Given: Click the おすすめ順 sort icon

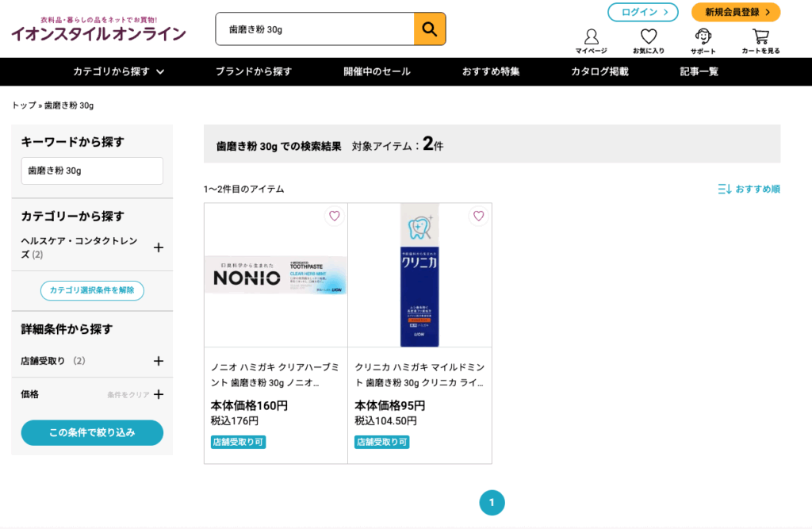Looking at the screenshot, I should coord(725,189).
